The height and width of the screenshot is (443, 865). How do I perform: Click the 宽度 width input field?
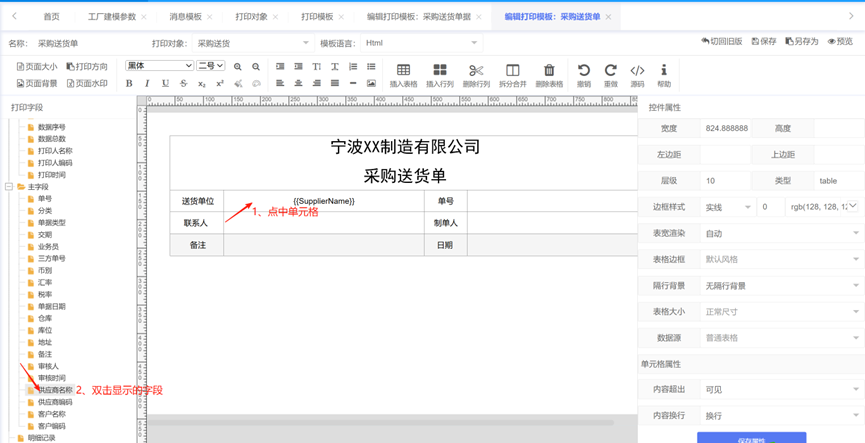[x=726, y=128]
